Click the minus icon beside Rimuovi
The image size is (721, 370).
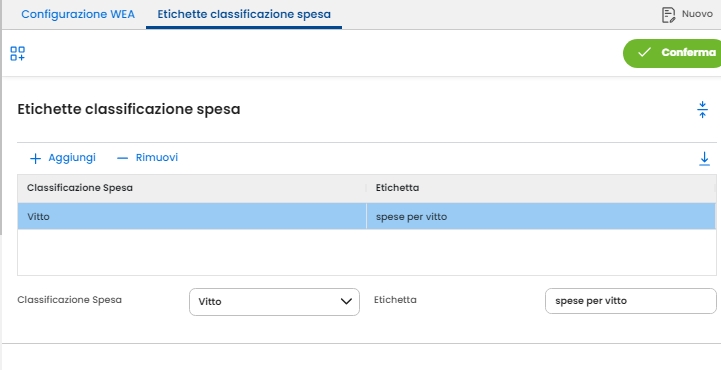[122, 158]
